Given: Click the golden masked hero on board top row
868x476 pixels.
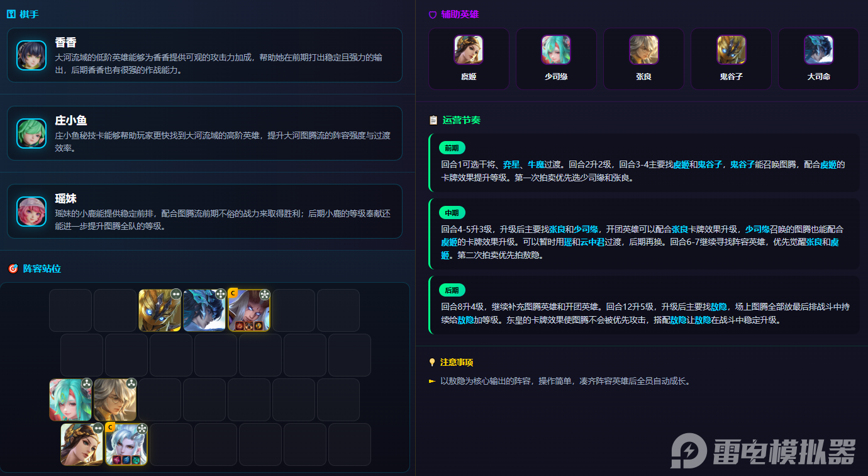Looking at the screenshot, I should 160,310.
